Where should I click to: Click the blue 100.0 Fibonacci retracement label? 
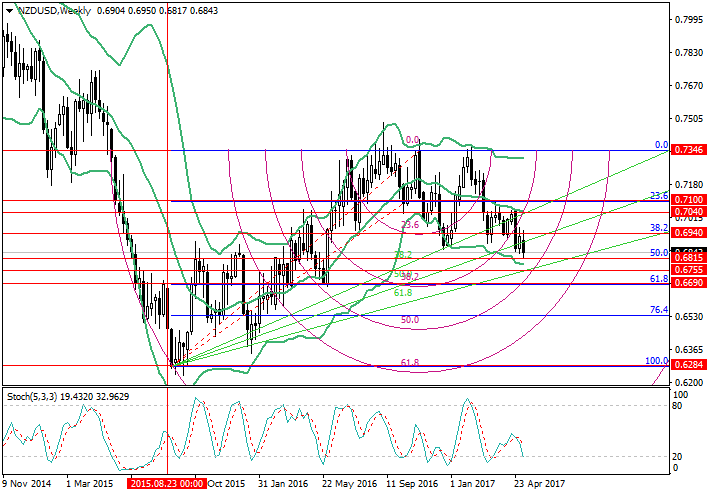coord(657,361)
